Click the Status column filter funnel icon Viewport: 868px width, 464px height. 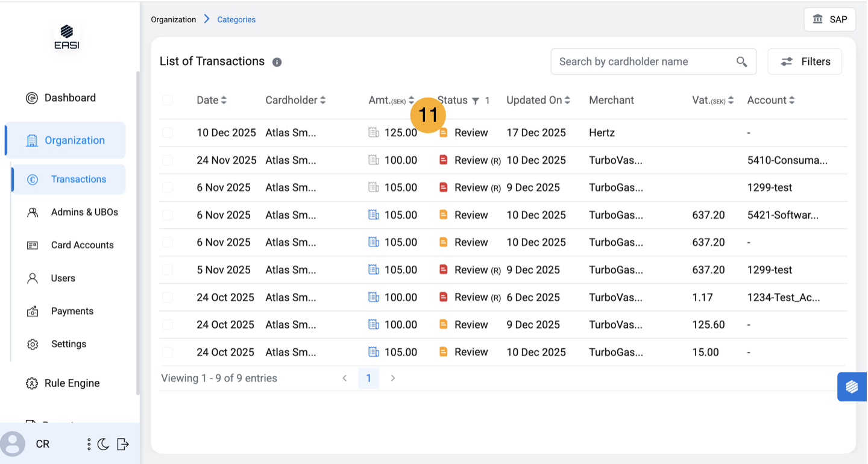coord(476,101)
